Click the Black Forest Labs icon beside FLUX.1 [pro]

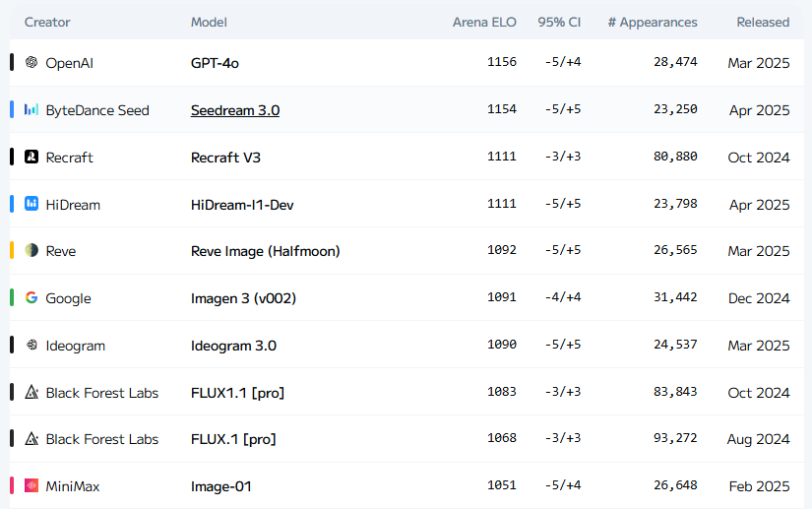[31, 438]
